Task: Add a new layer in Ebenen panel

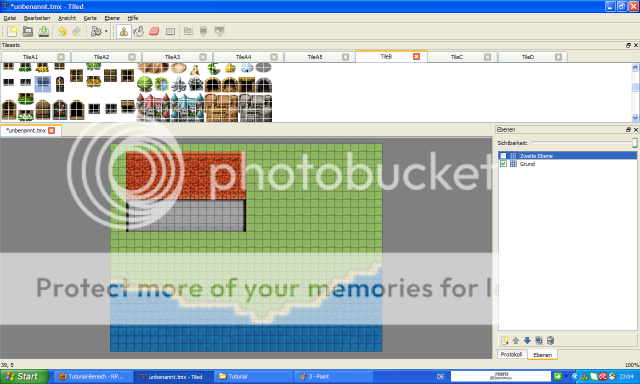Action: (505, 340)
